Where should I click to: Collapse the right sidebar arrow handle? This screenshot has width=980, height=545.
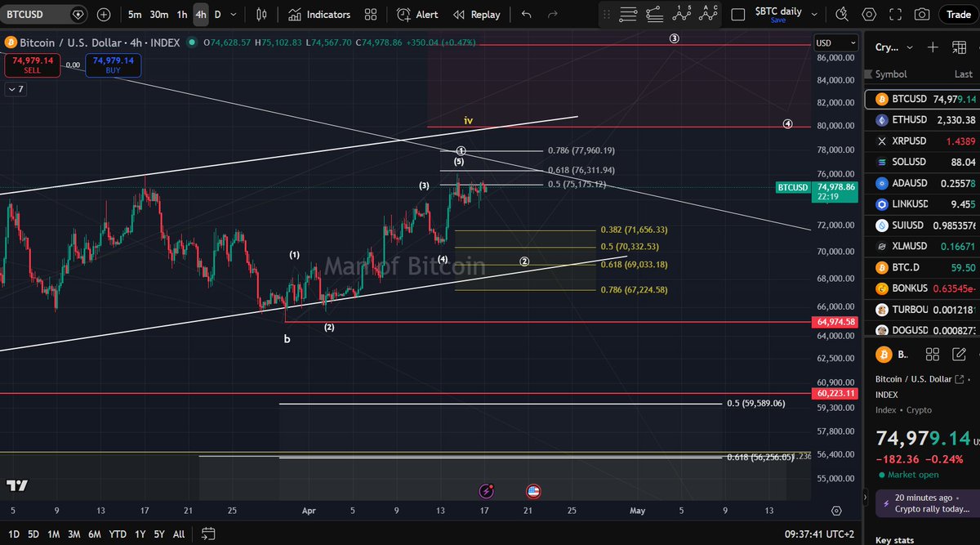coord(865,498)
